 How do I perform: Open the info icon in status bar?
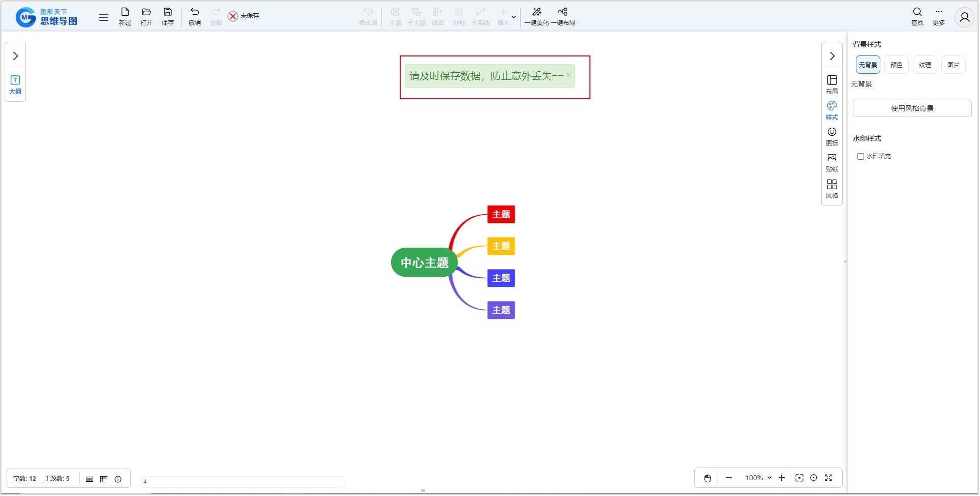coord(118,479)
